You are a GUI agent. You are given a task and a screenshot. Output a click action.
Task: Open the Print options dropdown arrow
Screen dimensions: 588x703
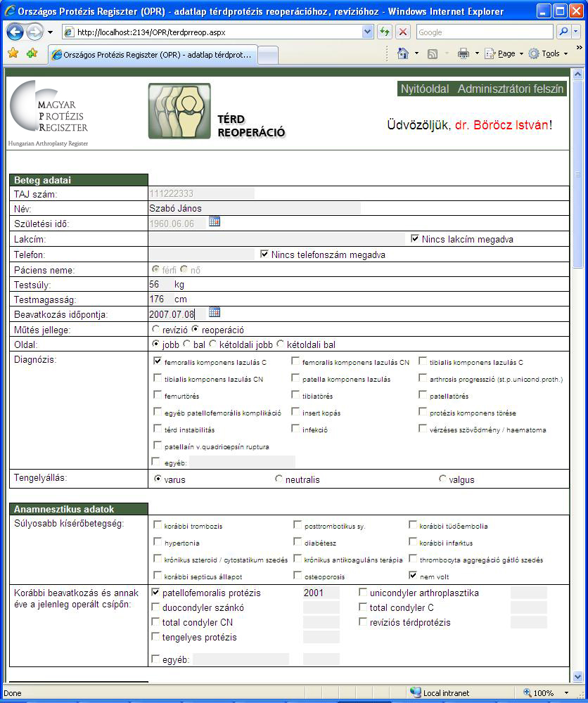click(477, 54)
